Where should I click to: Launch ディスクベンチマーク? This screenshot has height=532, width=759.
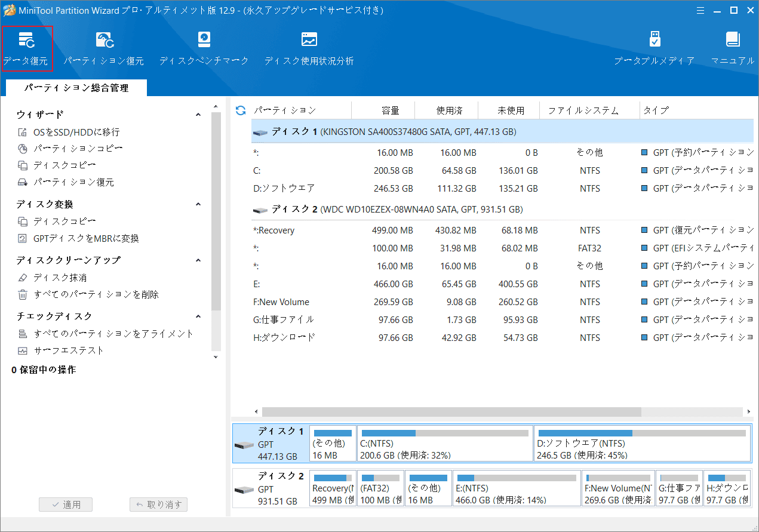(204, 48)
